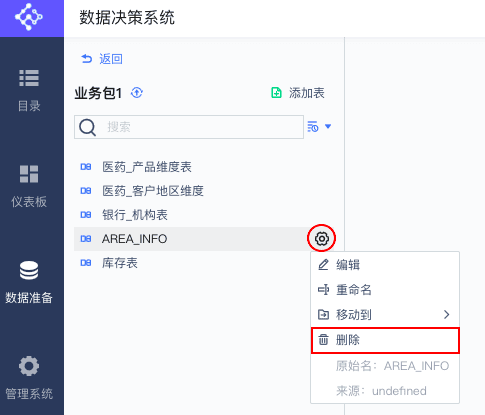The width and height of the screenshot is (485, 415).
Task: Click the DB icon beside 库存表
Action: [86, 263]
